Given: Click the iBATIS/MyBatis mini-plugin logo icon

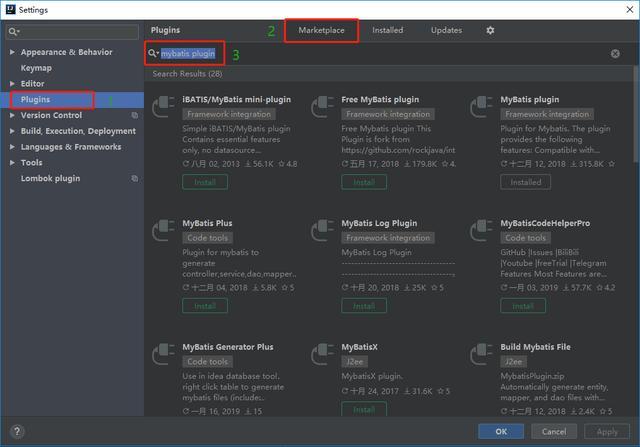Looking at the screenshot, I should point(164,106).
